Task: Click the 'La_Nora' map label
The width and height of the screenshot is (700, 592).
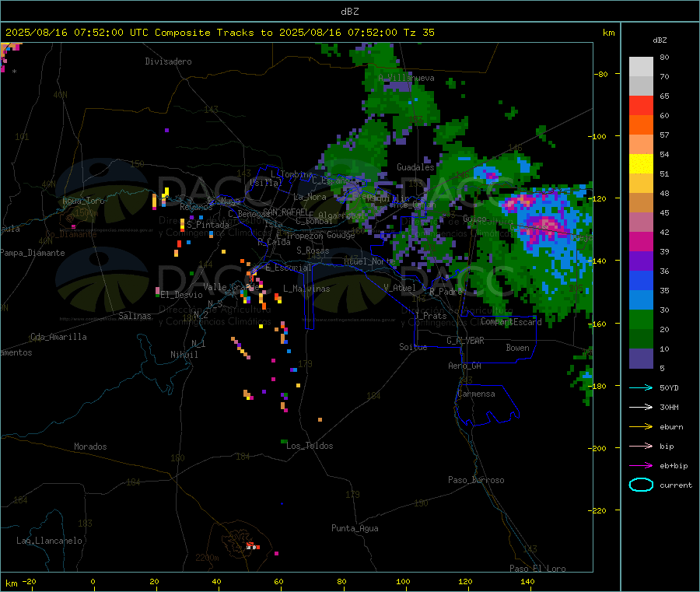Action: click(x=310, y=197)
